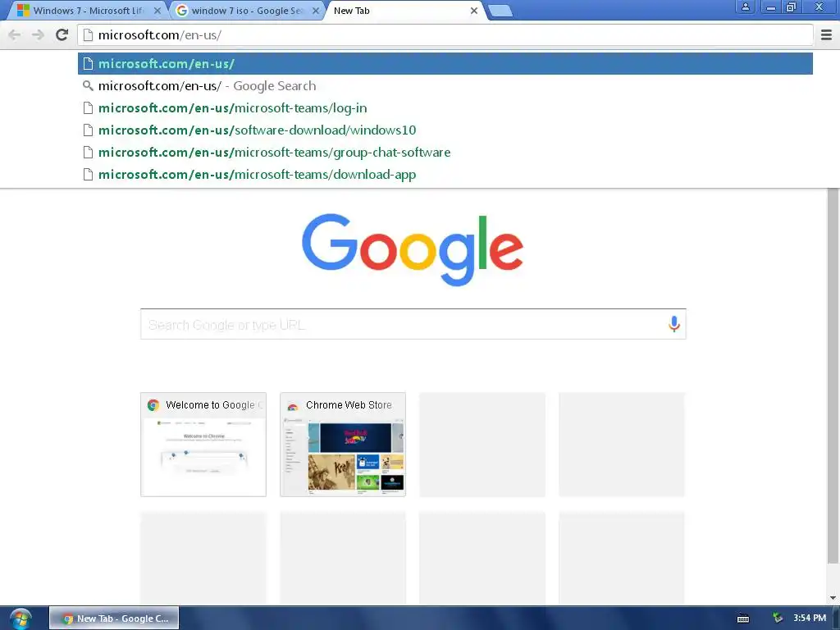Switch to window 7 iso Google Search tab
840x630 pixels.
tap(246, 11)
